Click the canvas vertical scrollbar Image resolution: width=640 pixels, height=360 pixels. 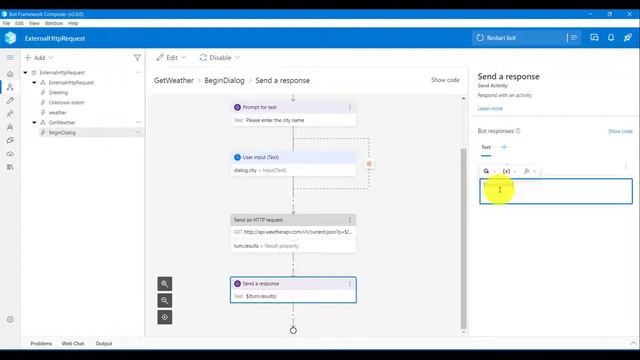coord(463,238)
